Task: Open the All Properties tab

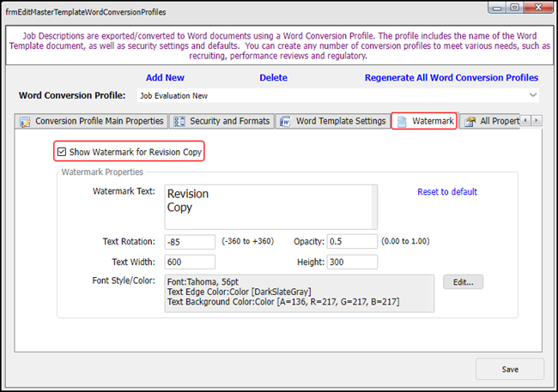Action: 489,121
